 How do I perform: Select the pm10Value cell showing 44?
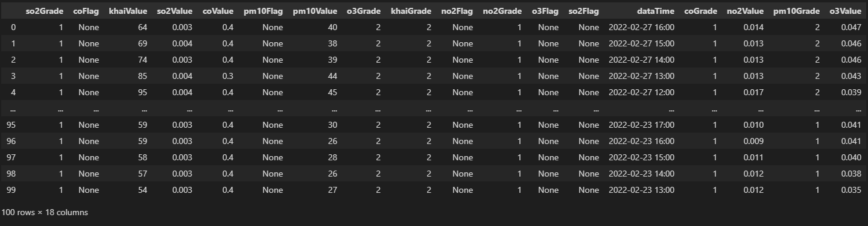(x=332, y=76)
